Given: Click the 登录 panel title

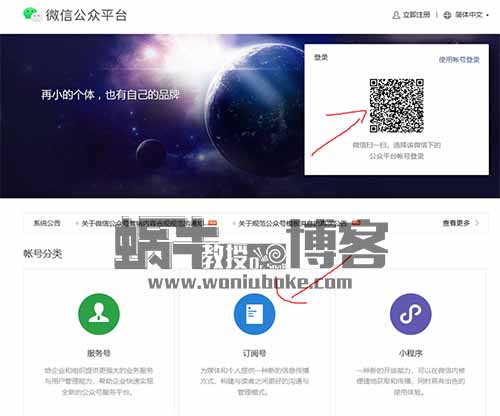Looking at the screenshot, I should pyautogui.click(x=321, y=57).
